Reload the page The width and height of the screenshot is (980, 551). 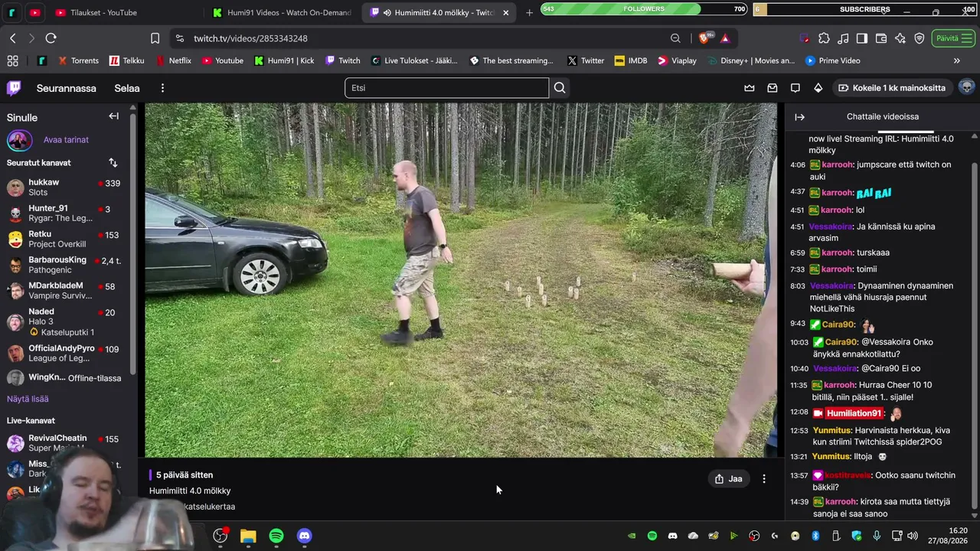(x=51, y=38)
